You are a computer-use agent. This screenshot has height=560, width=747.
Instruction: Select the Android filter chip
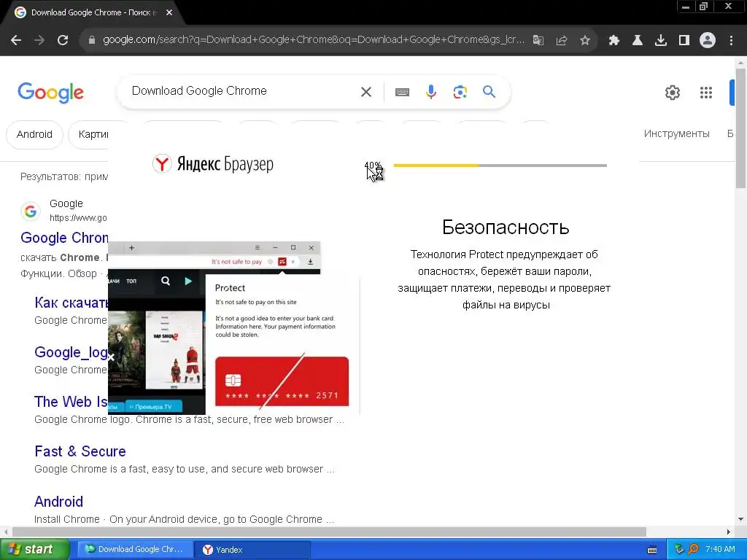coord(34,134)
